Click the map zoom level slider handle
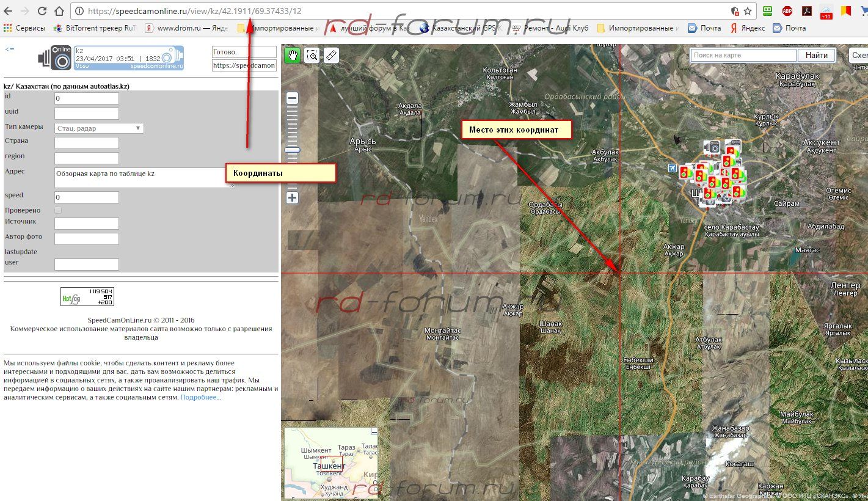 (293, 150)
